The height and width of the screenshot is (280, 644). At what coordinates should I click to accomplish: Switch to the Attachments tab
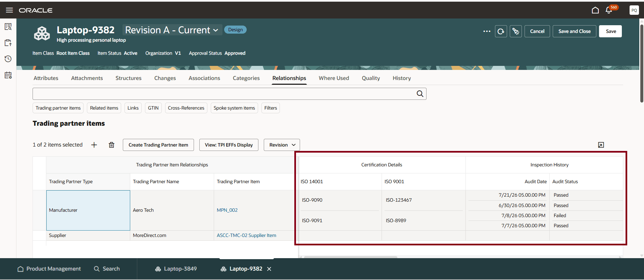[87, 78]
